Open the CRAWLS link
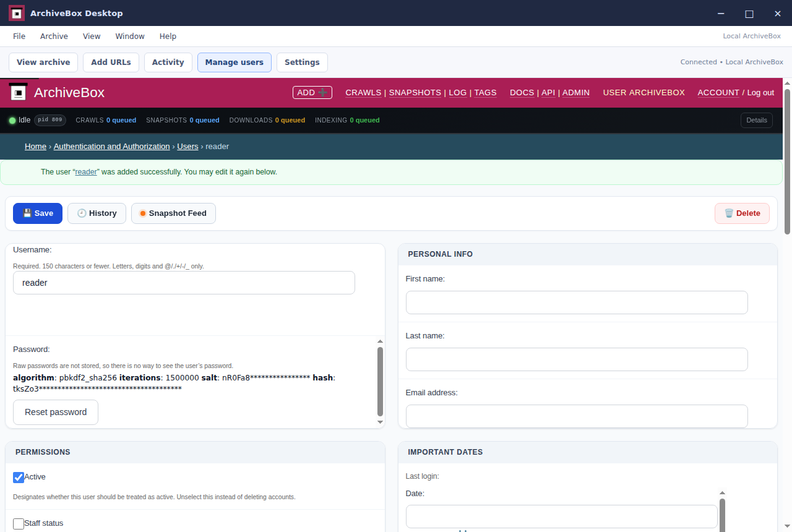This screenshot has height=532, width=792. coord(363,93)
